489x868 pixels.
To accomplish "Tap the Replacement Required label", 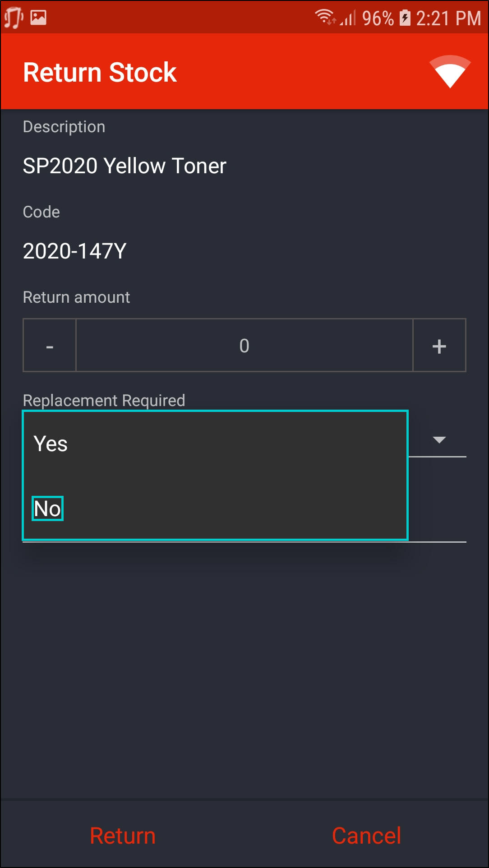I will (x=104, y=401).
